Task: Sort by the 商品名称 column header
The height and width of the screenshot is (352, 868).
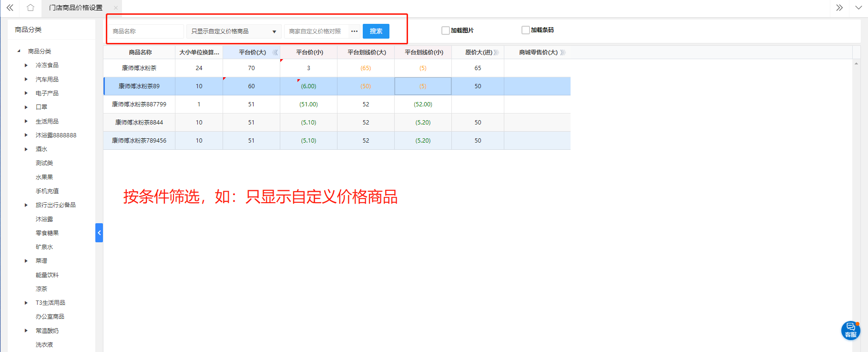Action: 140,52
